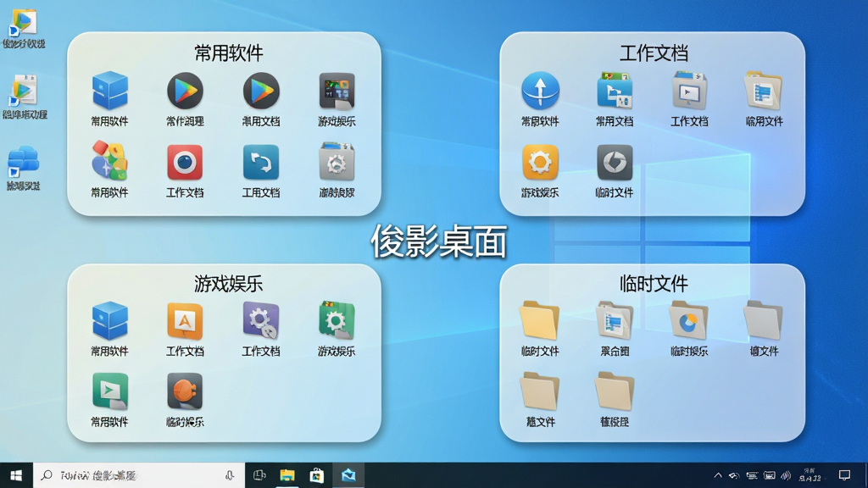Screen dimensions: 868x488
Task: Launch play icon labeled 常用文档 in 常用软件 group
Action: (261, 91)
